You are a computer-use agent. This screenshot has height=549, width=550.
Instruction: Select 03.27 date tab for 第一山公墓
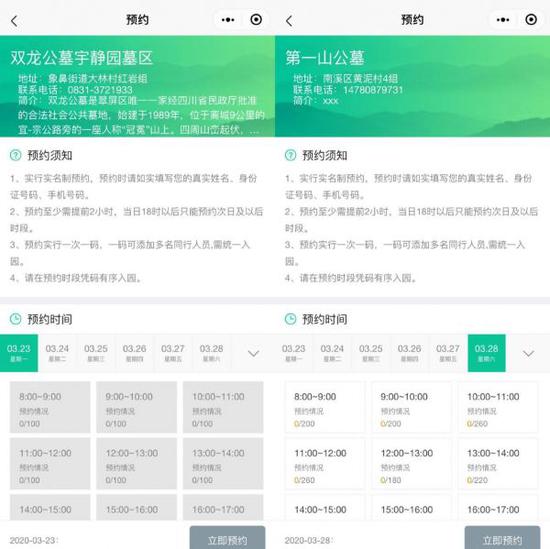(448, 353)
